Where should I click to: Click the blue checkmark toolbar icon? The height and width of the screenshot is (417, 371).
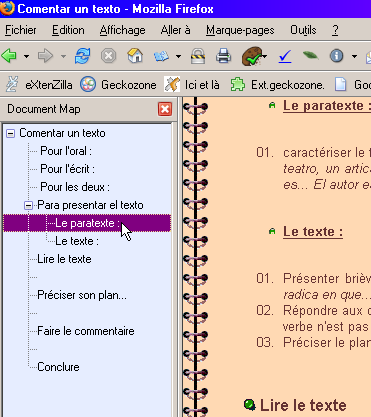(x=285, y=56)
